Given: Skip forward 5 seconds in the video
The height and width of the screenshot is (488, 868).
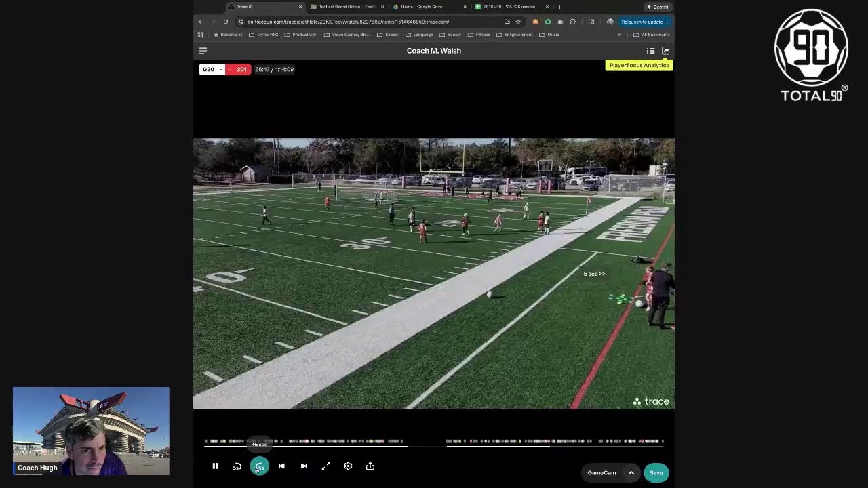Looking at the screenshot, I should pyautogui.click(x=260, y=466).
